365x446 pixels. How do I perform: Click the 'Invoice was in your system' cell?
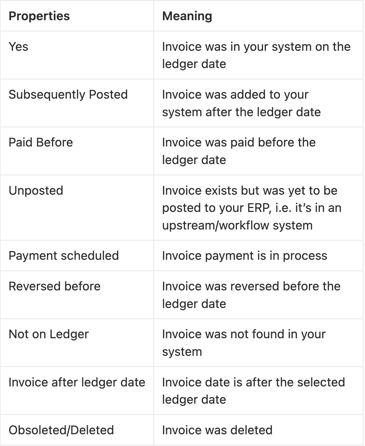pos(258,55)
